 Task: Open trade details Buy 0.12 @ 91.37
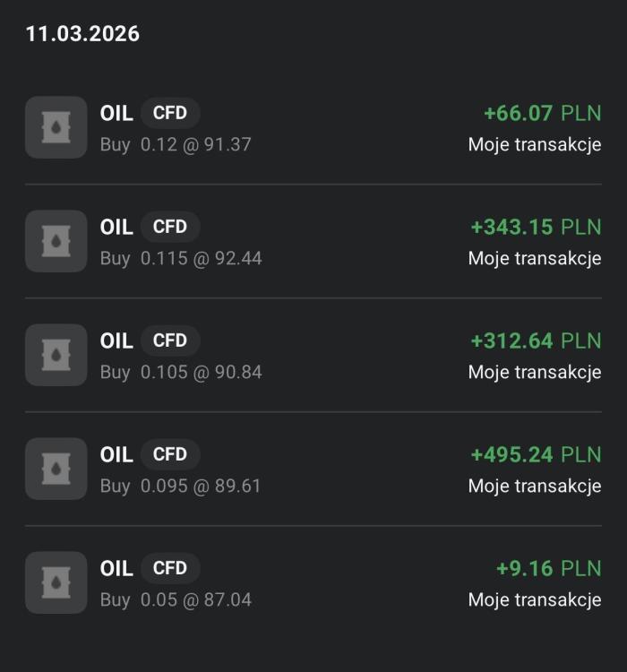(x=176, y=144)
